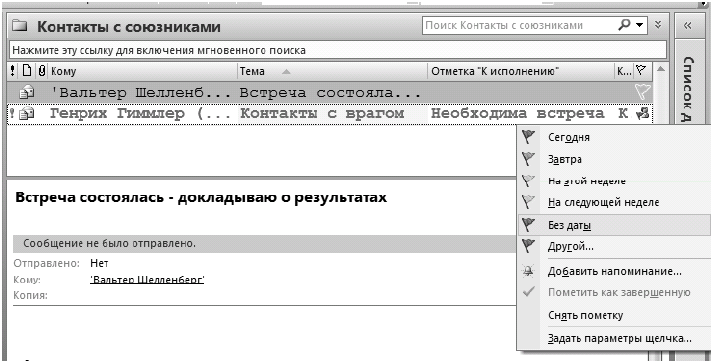This screenshot has height=361, width=711.
Task: Click the flag icon beside Завтра
Action: click(x=528, y=159)
